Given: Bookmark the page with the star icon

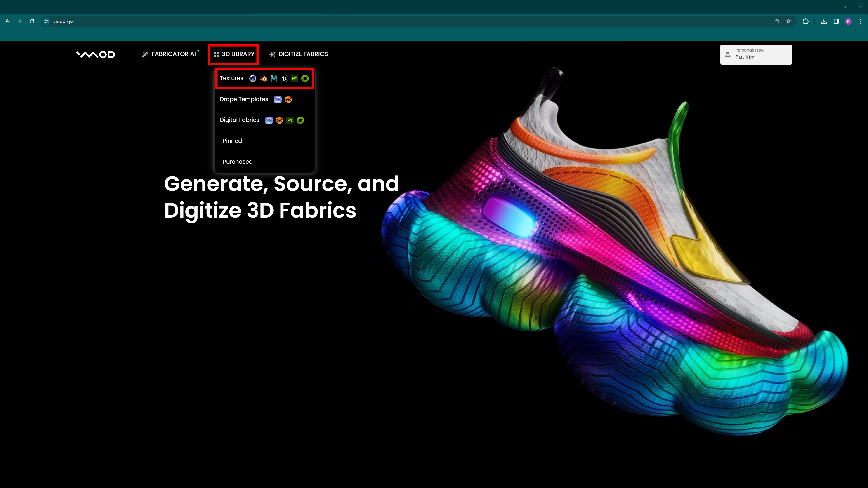Looking at the screenshot, I should (788, 21).
